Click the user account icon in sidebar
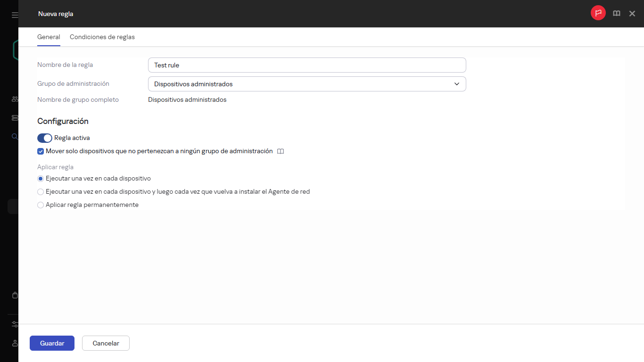Image resolution: width=644 pixels, height=362 pixels. [x=15, y=343]
